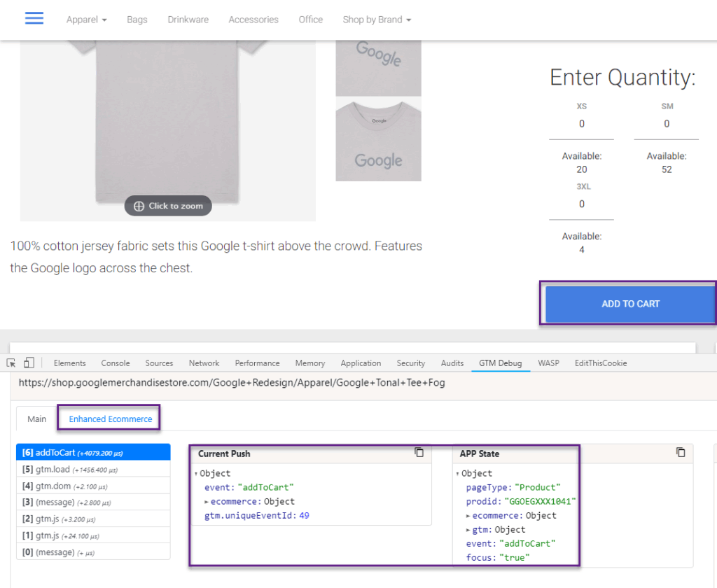Select the [5] gtm.load event
Screen dimensions: 717x588
click(93, 470)
